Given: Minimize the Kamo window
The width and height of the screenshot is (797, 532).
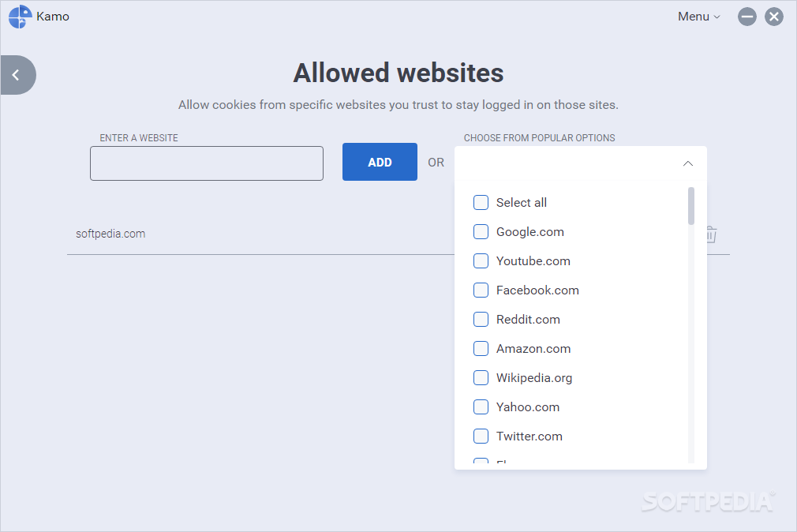Looking at the screenshot, I should click(x=746, y=17).
